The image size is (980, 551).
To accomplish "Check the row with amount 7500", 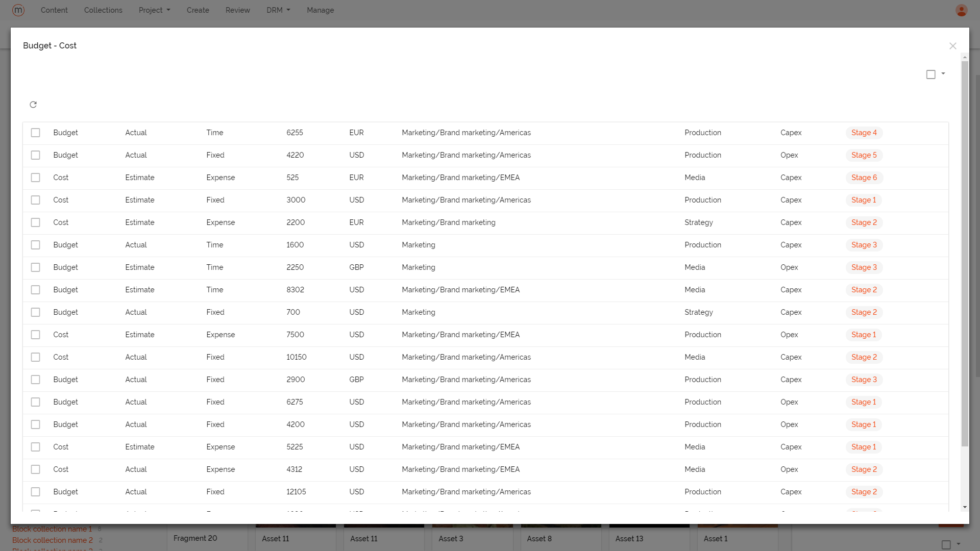I will tap(35, 335).
